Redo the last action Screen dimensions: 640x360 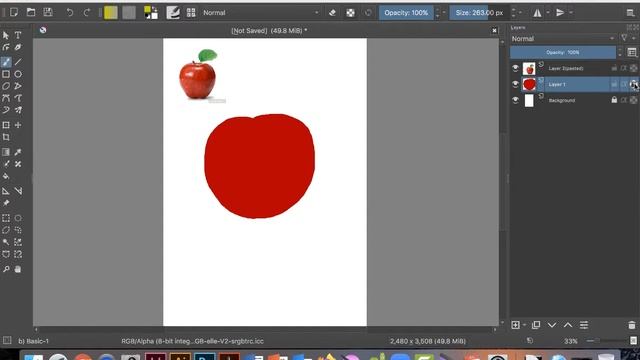[87, 13]
